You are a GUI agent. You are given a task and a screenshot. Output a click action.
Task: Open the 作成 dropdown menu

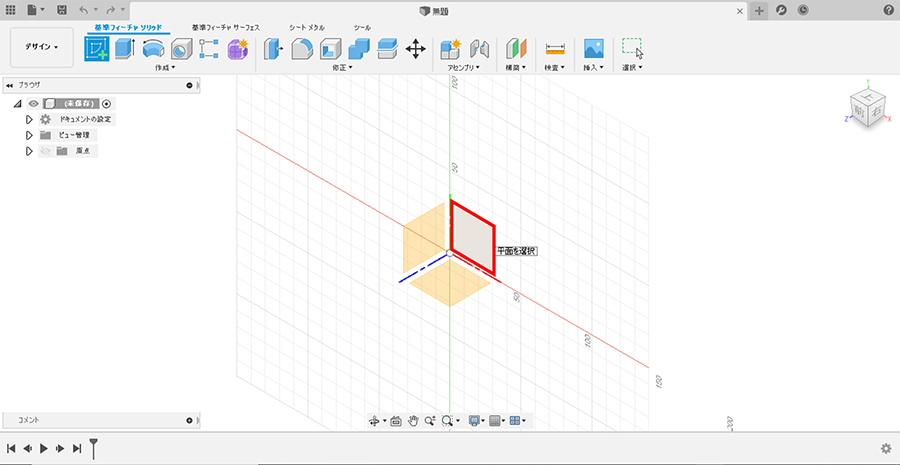click(165, 68)
